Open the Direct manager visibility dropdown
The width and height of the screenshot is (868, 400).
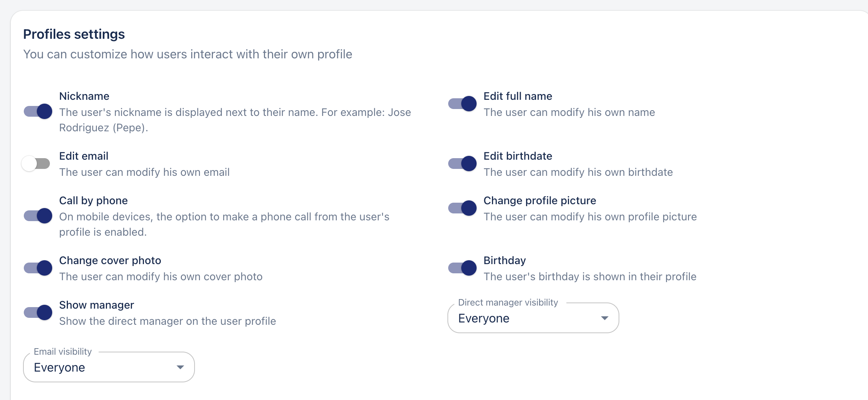[x=533, y=318]
